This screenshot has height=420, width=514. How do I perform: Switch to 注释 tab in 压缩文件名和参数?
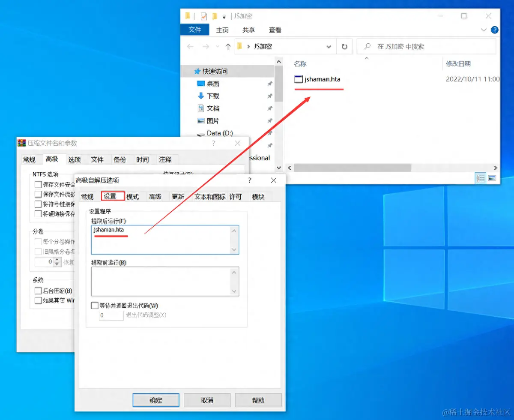pyautogui.click(x=165, y=159)
